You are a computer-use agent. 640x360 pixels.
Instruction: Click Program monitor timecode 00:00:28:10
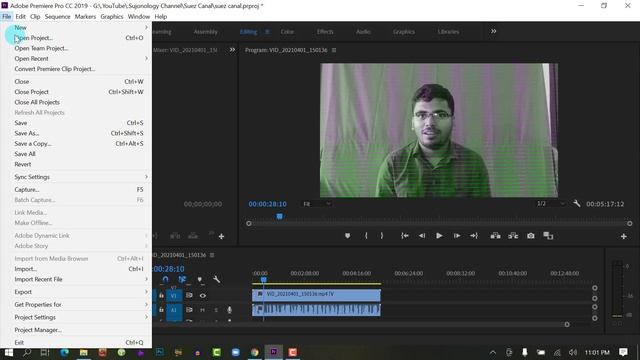click(267, 204)
